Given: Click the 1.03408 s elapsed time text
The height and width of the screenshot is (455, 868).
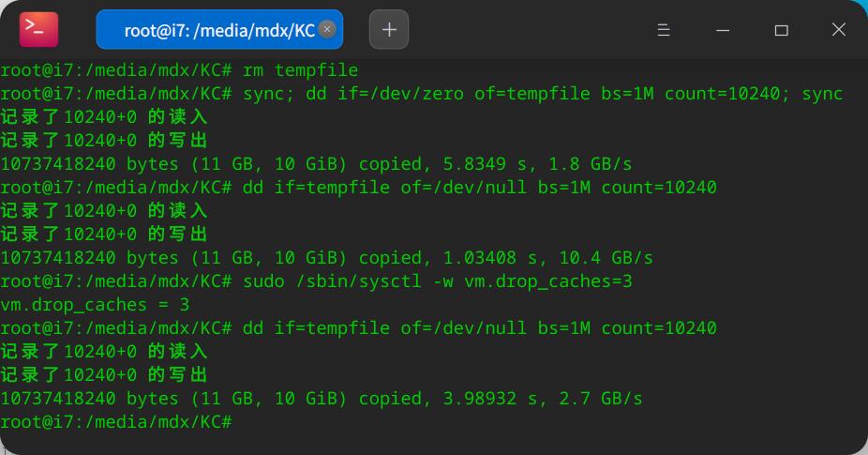Looking at the screenshot, I should (x=490, y=258).
